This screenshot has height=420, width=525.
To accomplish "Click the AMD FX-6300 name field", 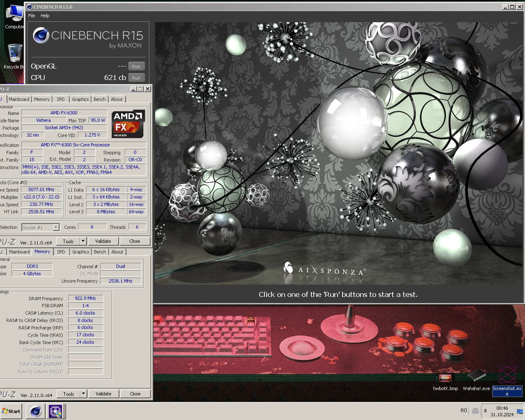I will pyautogui.click(x=64, y=113).
